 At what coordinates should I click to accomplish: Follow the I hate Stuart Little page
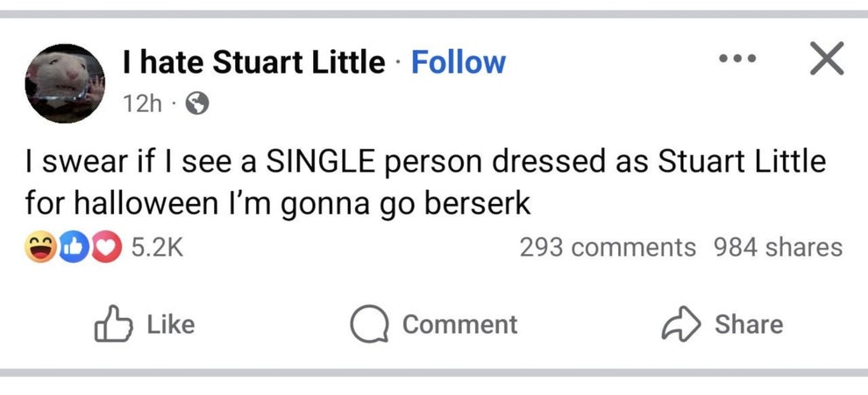458,62
